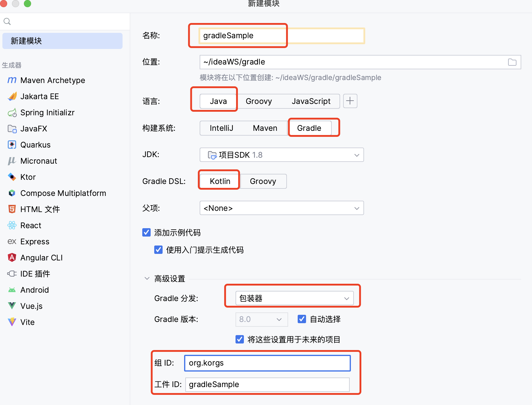Open the JDK selection dropdown

tap(357, 155)
